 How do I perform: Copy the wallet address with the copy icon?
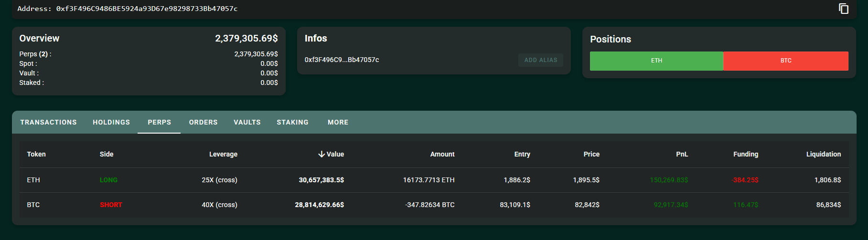click(844, 9)
